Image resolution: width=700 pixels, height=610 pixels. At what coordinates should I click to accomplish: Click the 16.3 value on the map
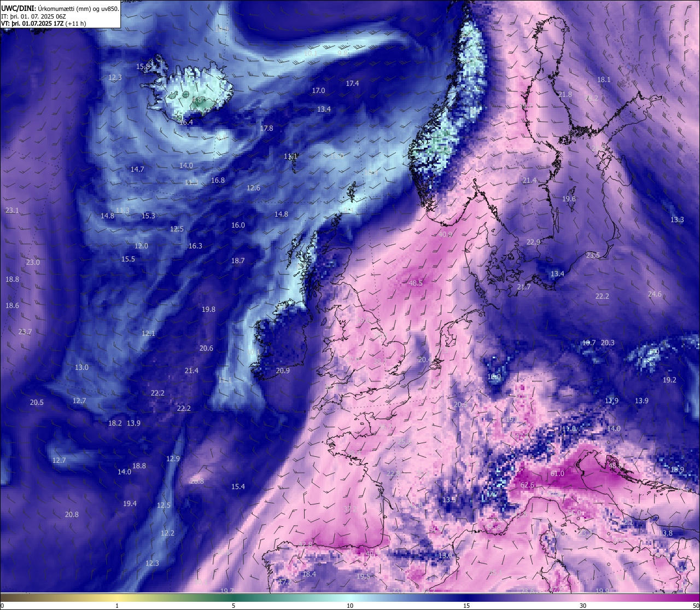pyautogui.click(x=195, y=246)
